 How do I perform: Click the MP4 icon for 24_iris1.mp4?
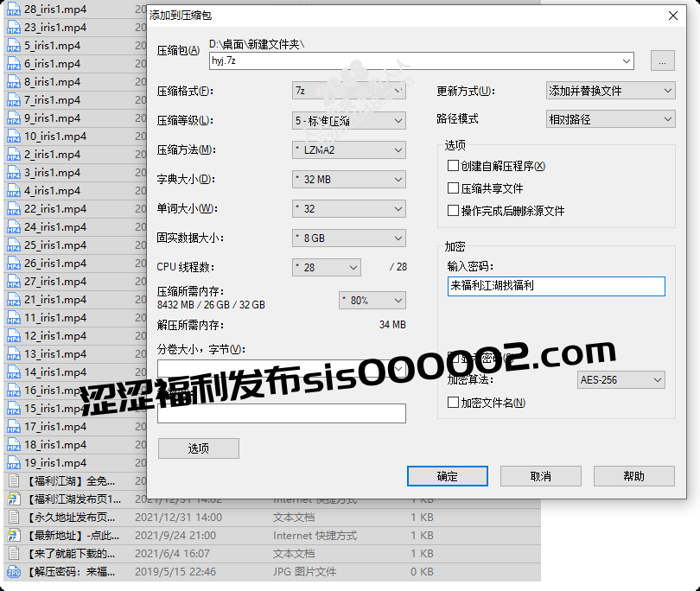(14, 227)
